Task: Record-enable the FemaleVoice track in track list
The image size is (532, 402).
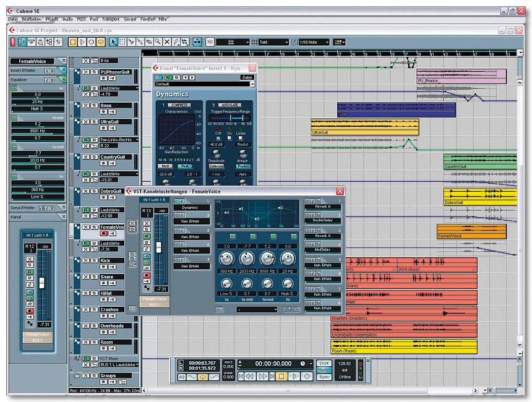Action: click(103, 233)
